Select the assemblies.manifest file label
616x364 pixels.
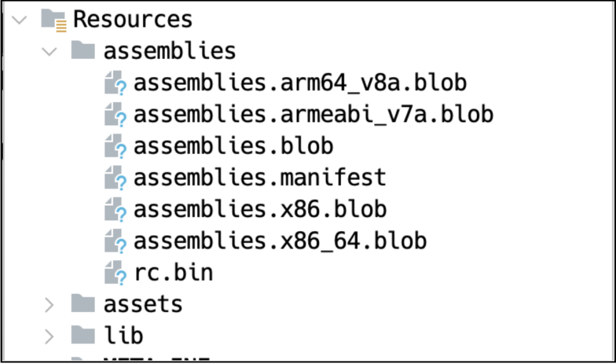(259, 177)
